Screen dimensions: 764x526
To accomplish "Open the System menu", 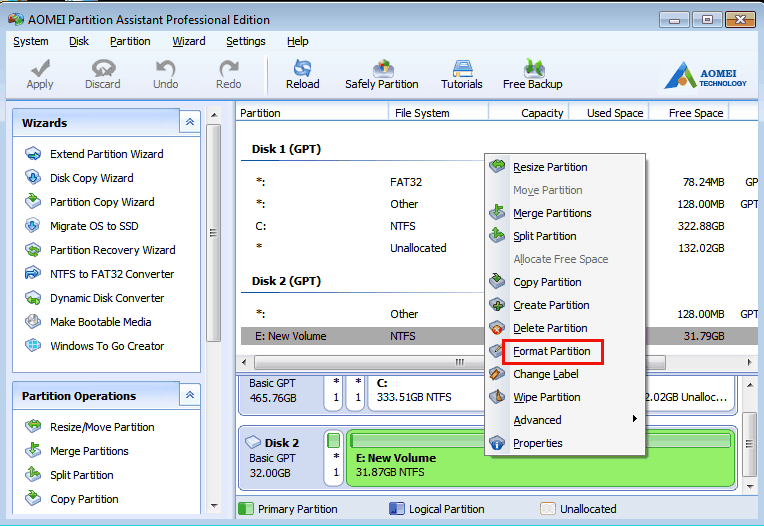I will pos(31,41).
